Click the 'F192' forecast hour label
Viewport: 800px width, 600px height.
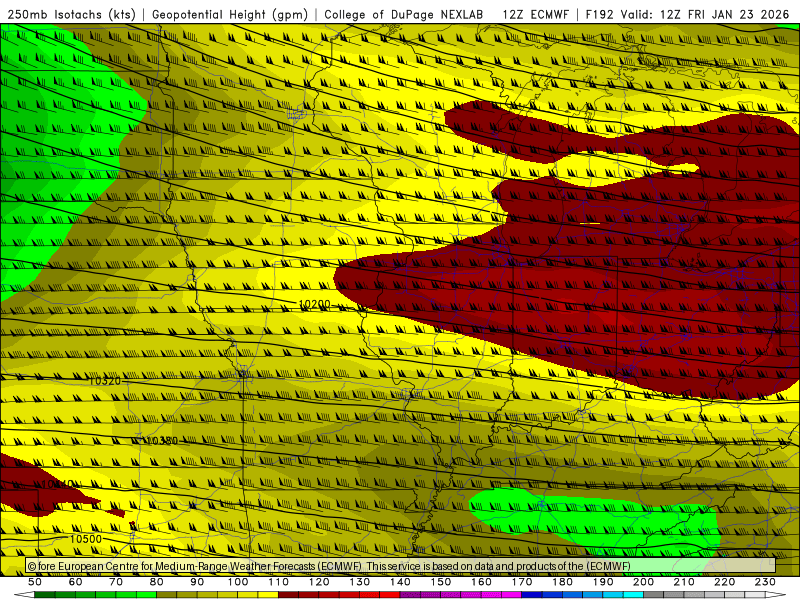tap(599, 15)
